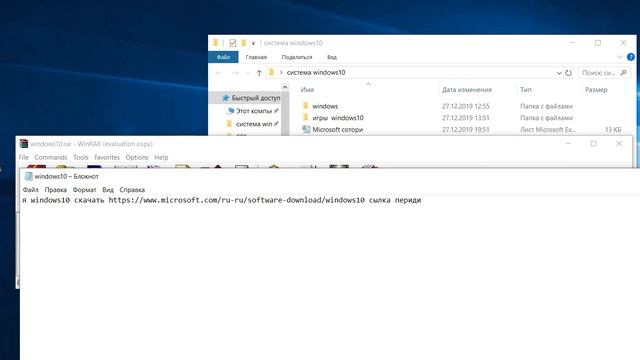Click the date 27.12.2019 12:55
The height and width of the screenshot is (360, 640).
[x=465, y=106]
